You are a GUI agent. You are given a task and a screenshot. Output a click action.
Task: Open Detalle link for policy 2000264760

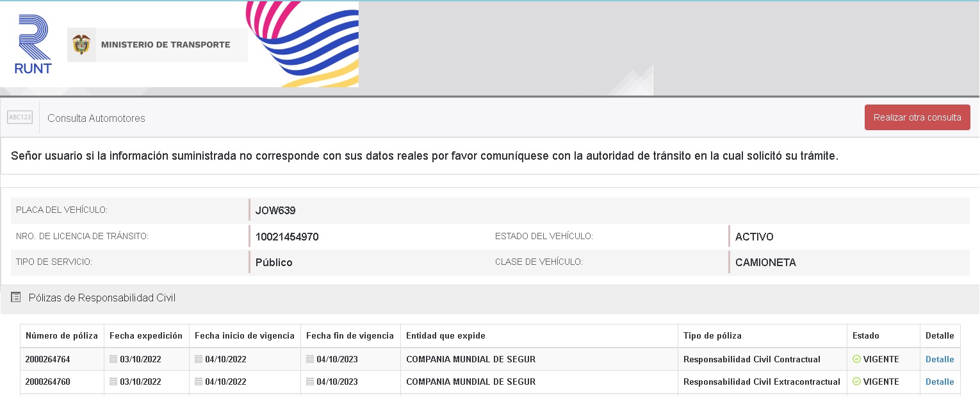[939, 382]
